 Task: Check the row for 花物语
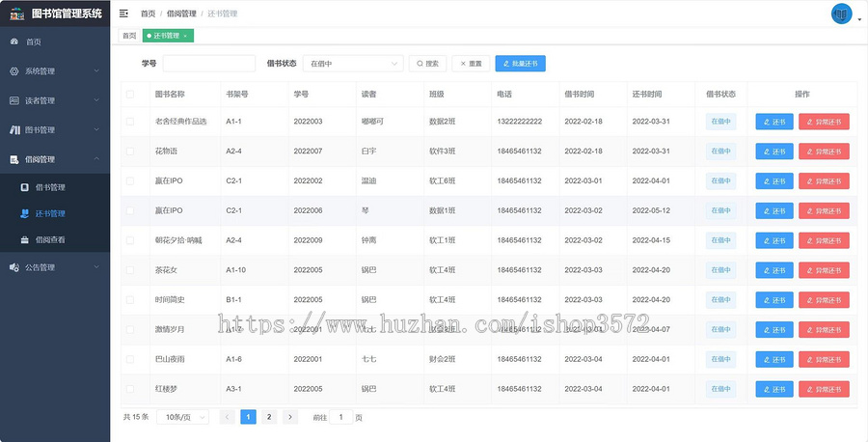click(130, 152)
